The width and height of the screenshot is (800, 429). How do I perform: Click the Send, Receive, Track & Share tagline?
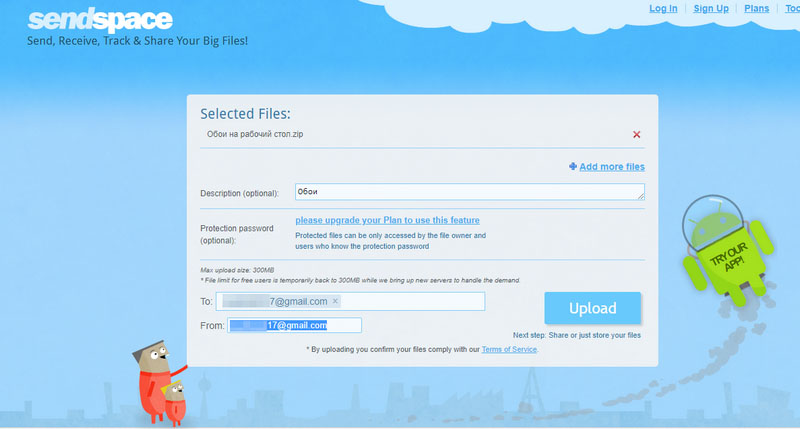click(x=137, y=41)
